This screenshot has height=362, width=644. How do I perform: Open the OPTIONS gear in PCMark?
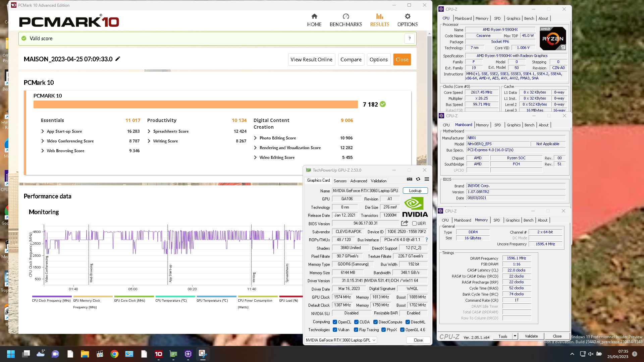click(x=408, y=20)
